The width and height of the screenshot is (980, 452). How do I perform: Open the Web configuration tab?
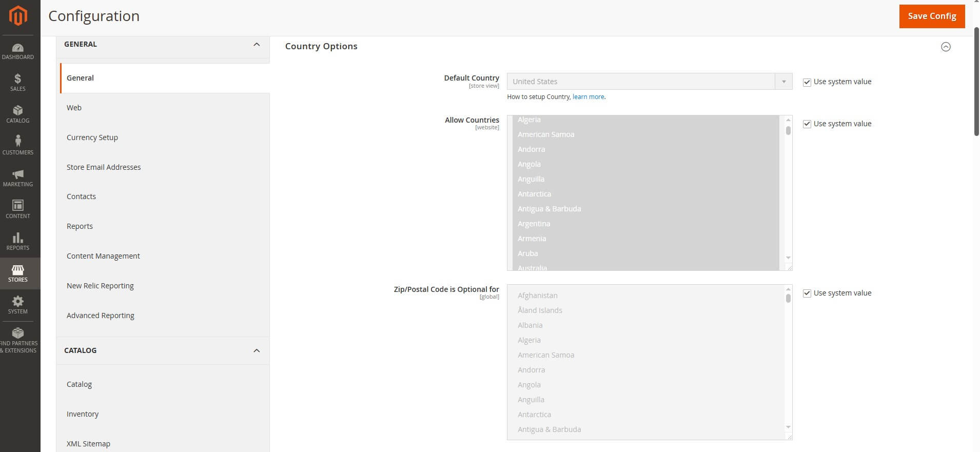click(165, 108)
